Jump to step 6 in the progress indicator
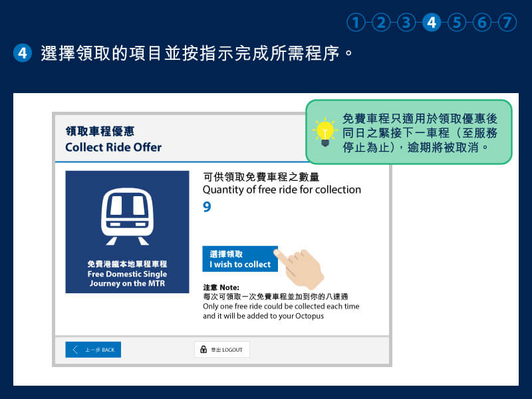The image size is (532, 399). coord(482,23)
